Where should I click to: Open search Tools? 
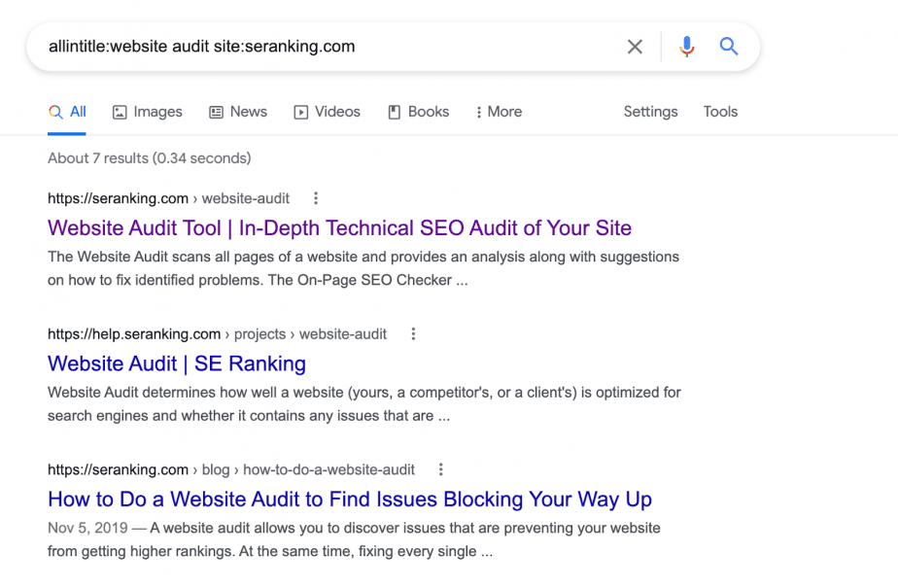pos(720,112)
